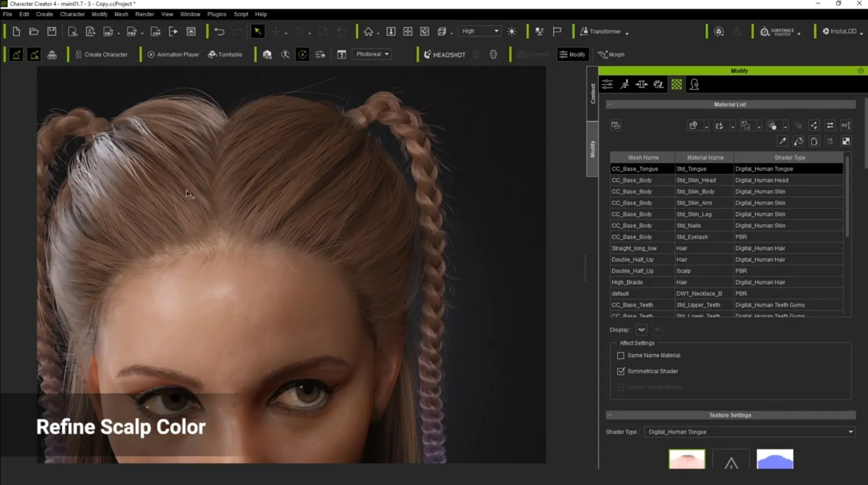
Task: Expand the Photoreal render mode dropdown
Action: pyautogui.click(x=372, y=54)
